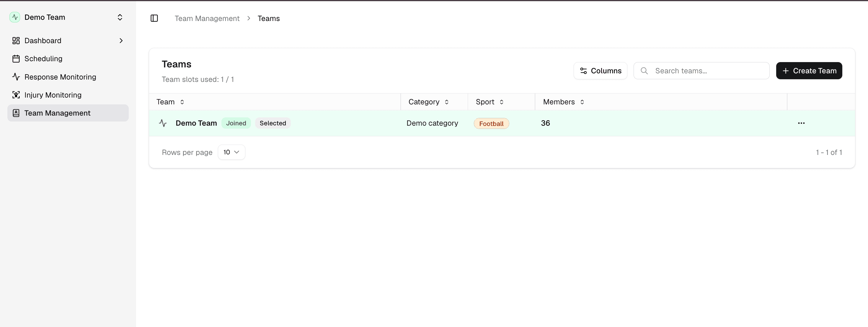Click the Teams breadcrumb
Image resolution: width=868 pixels, height=327 pixels.
(x=269, y=18)
